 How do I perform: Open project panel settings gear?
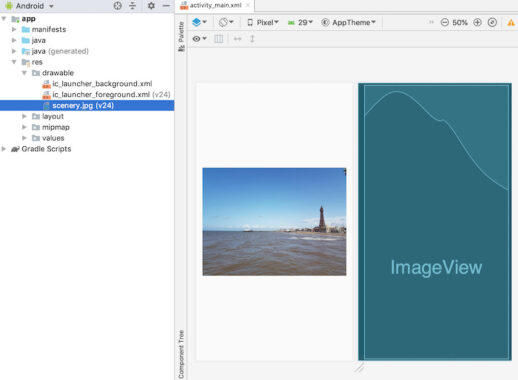click(x=151, y=6)
